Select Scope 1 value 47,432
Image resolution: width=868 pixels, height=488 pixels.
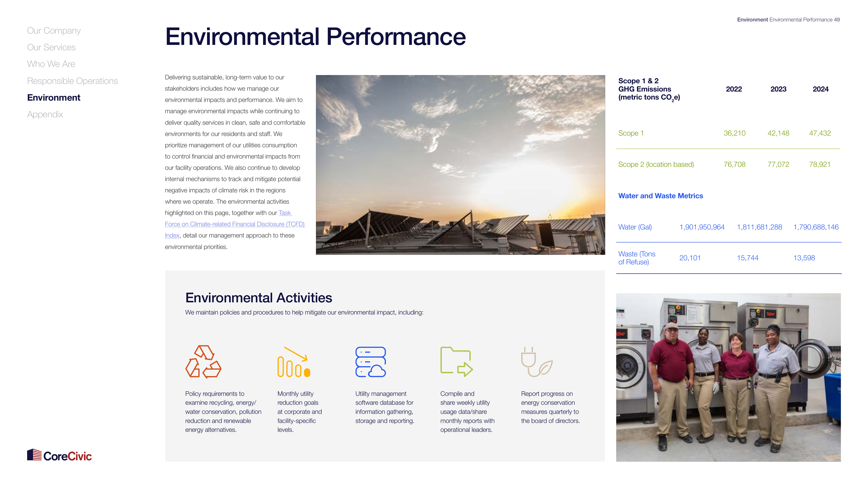[820, 133]
